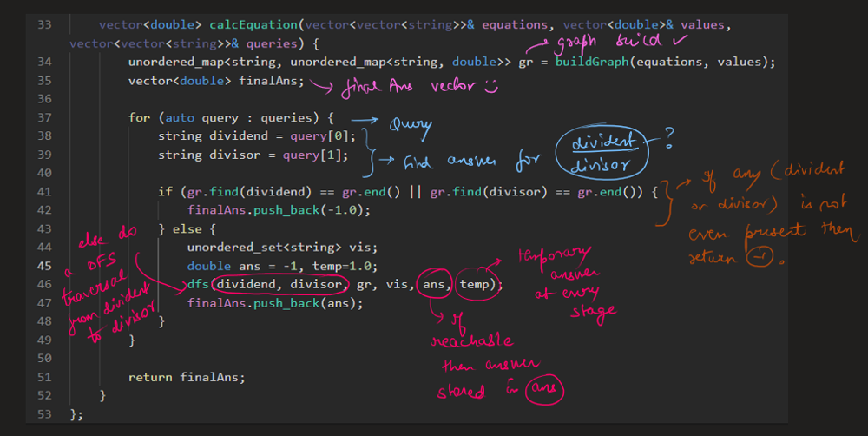Click the dfs call on line 46
The width and height of the screenshot is (868, 436).
[198, 284]
